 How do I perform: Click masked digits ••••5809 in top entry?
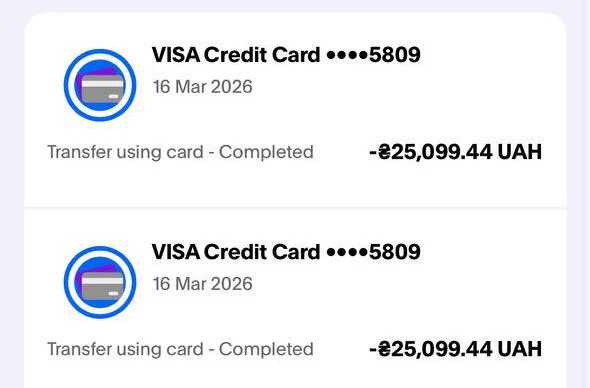(x=374, y=55)
